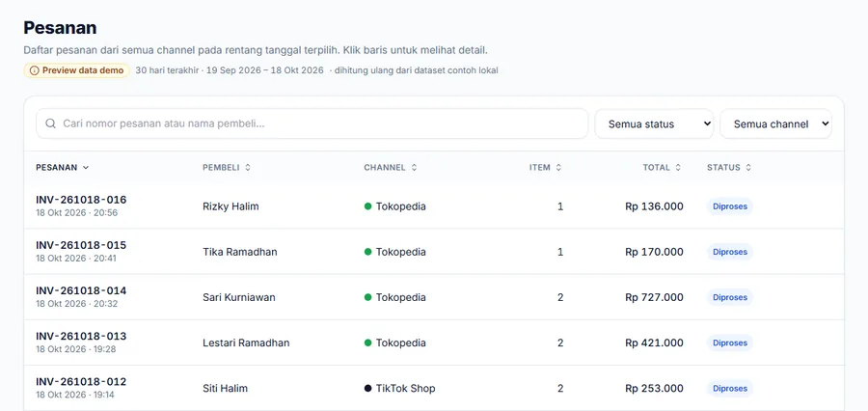Click buyer name Rizky Halim
The image size is (868, 411).
point(231,206)
